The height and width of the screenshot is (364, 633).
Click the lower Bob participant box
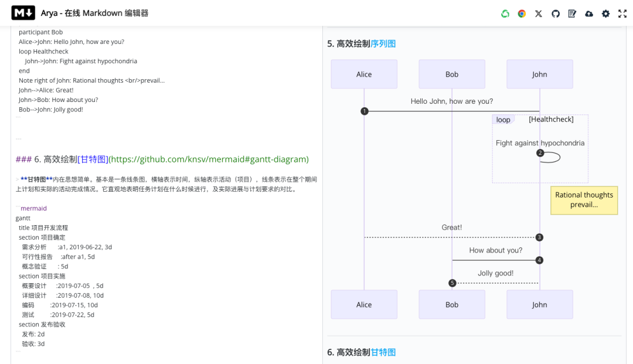[452, 305]
